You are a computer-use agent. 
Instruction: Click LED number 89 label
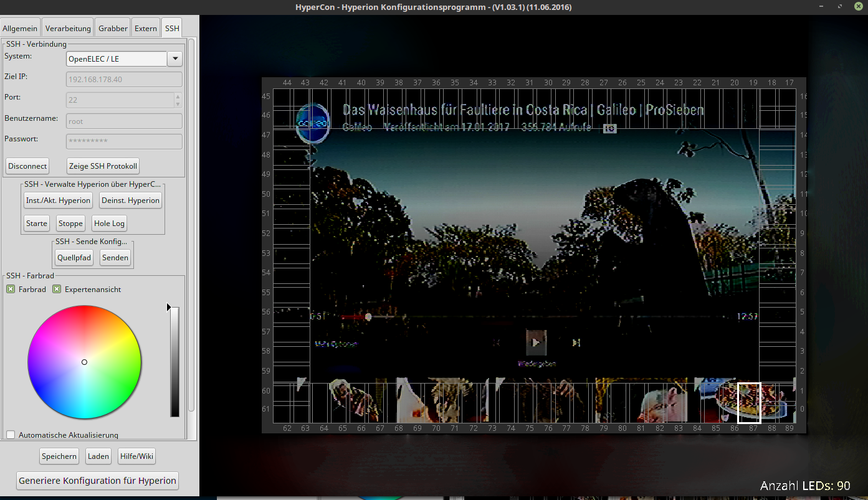[x=789, y=428]
